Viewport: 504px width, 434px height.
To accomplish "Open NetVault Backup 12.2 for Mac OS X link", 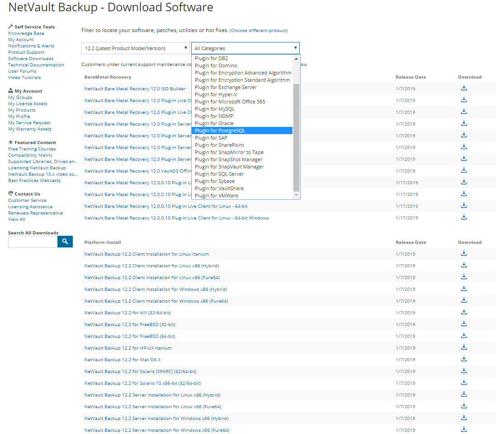I will pyautogui.click(x=122, y=360).
